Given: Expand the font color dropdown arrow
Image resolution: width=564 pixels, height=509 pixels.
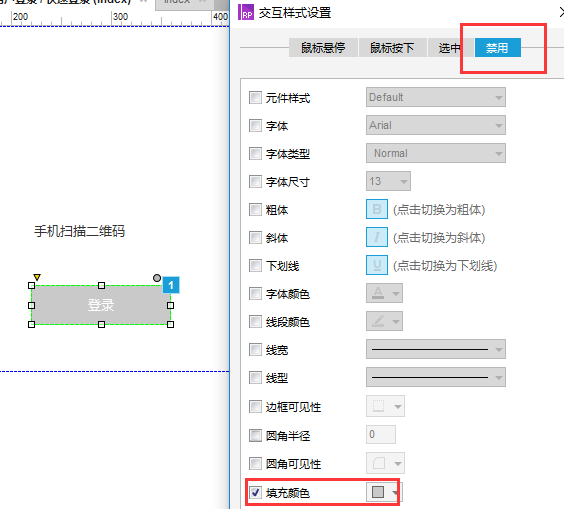Looking at the screenshot, I should coord(396,294).
